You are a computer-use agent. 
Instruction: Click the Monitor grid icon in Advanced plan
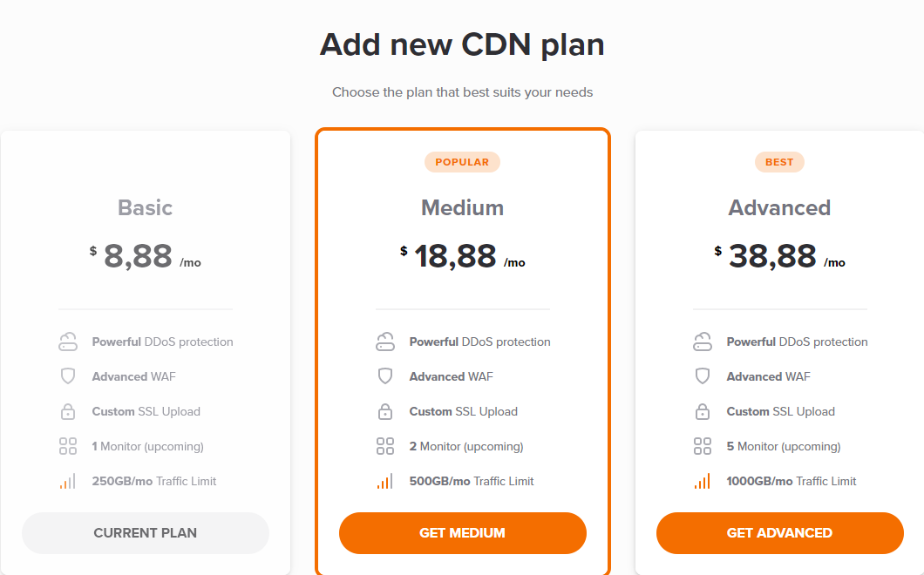point(703,446)
